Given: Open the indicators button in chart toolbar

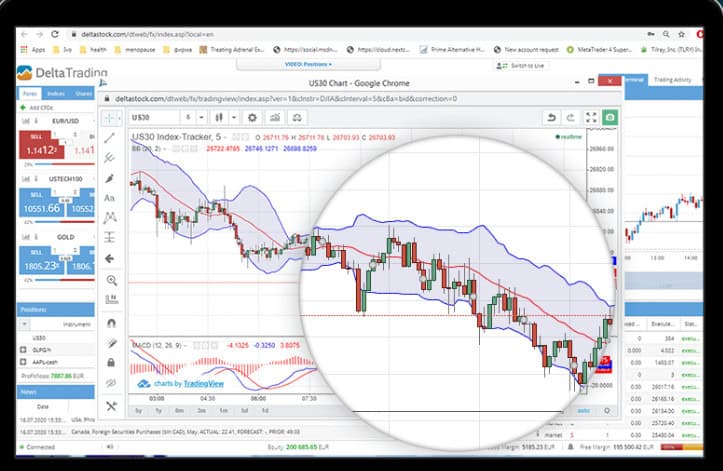Looking at the screenshot, I should coord(275,118).
